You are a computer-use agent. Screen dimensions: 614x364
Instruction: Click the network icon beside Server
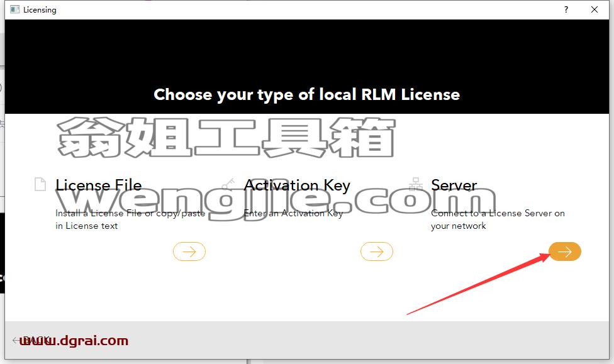click(x=415, y=184)
